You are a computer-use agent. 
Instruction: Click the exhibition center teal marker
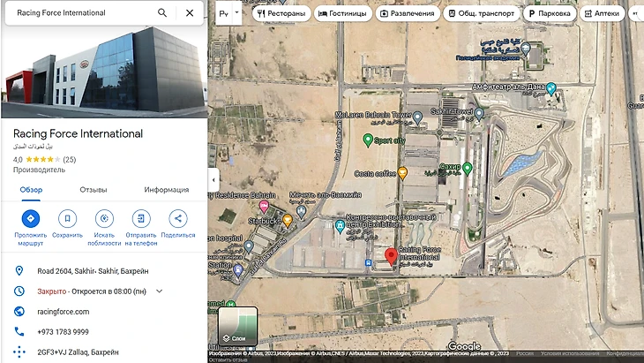(x=340, y=226)
